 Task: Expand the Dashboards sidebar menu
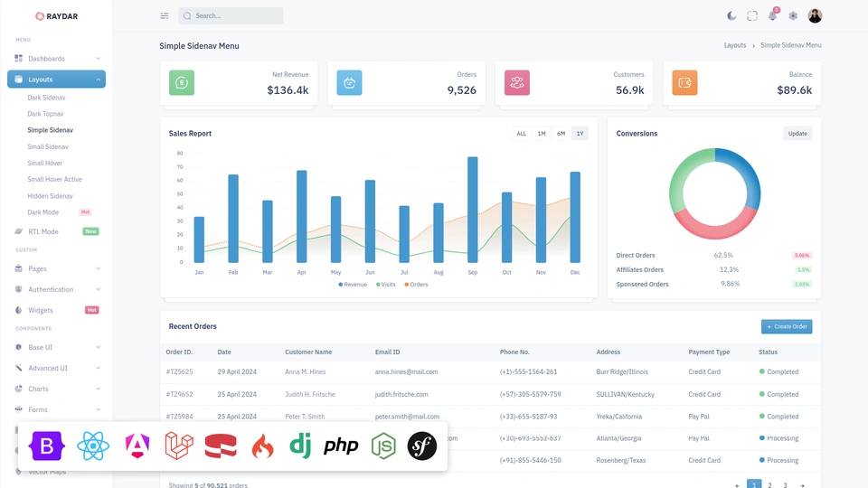pos(57,59)
